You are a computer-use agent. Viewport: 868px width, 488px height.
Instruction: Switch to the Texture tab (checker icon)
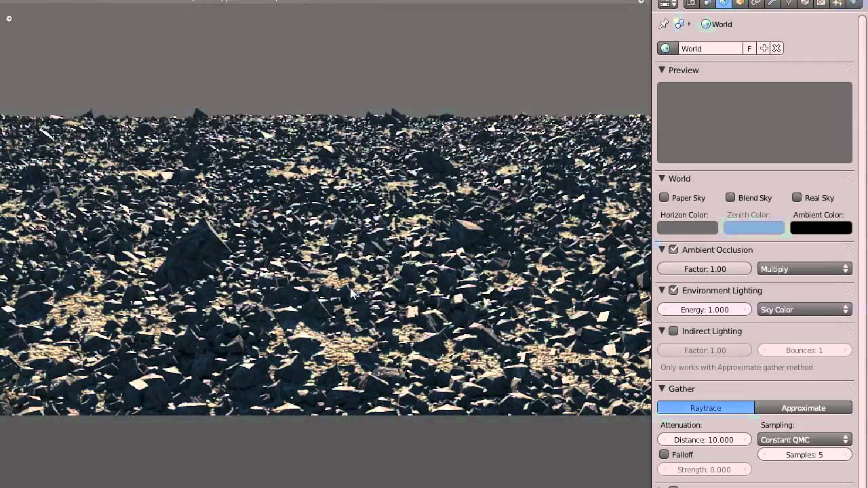point(821,3)
